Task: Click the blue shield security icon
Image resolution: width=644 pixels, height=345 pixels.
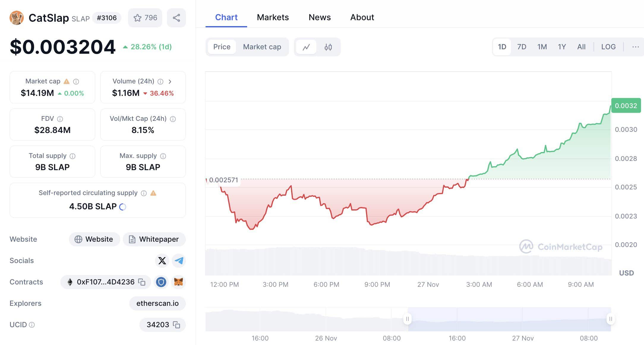Action: (161, 282)
